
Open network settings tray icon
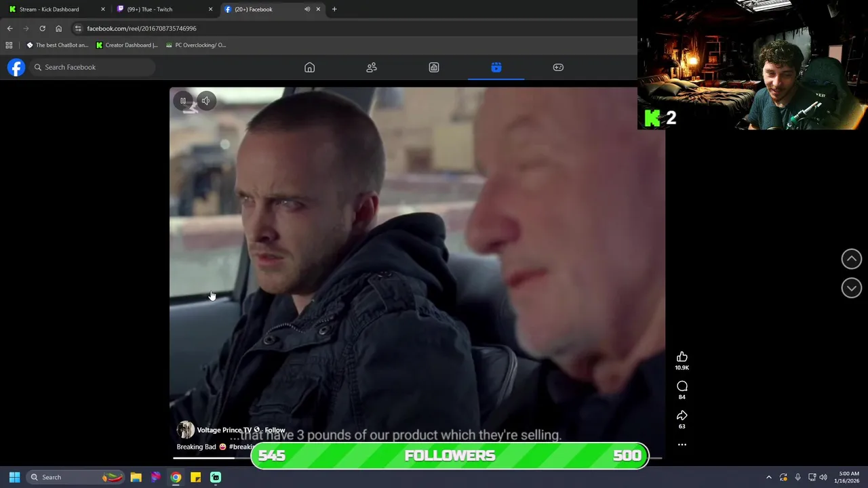(812, 477)
